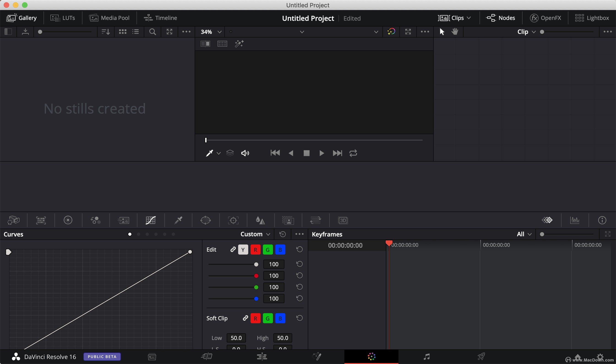Show the Timeline panel
This screenshot has height=364, width=616.
pos(161,18)
